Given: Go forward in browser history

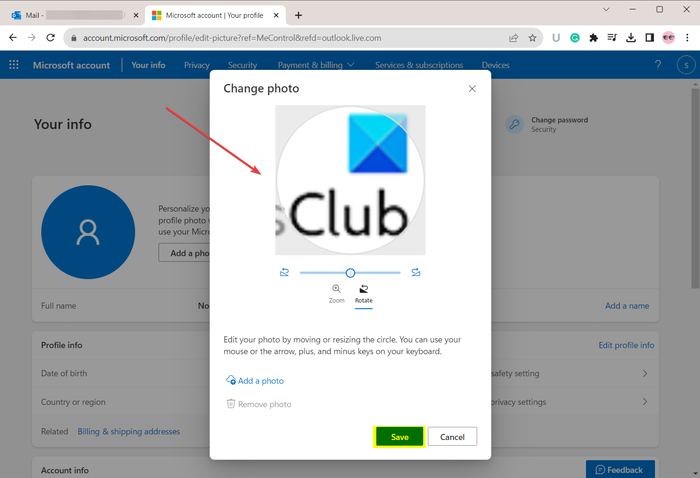Looking at the screenshot, I should point(32,38).
